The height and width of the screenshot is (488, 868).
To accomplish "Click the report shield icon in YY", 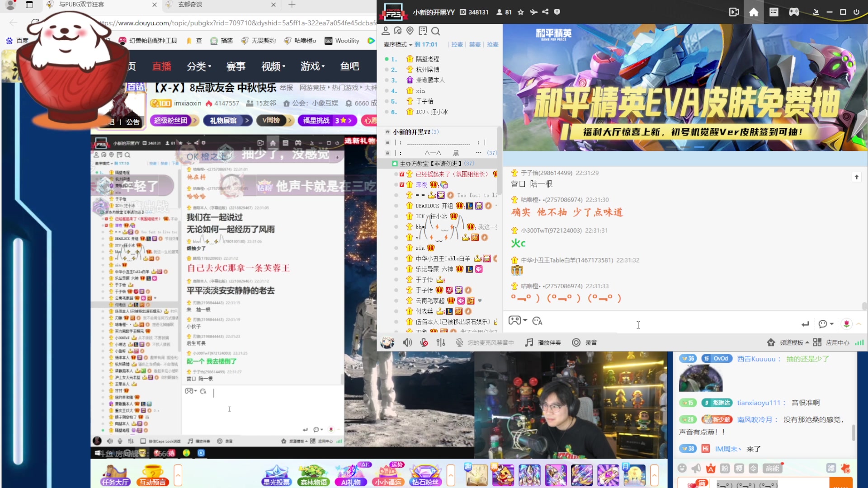I will pos(557,12).
